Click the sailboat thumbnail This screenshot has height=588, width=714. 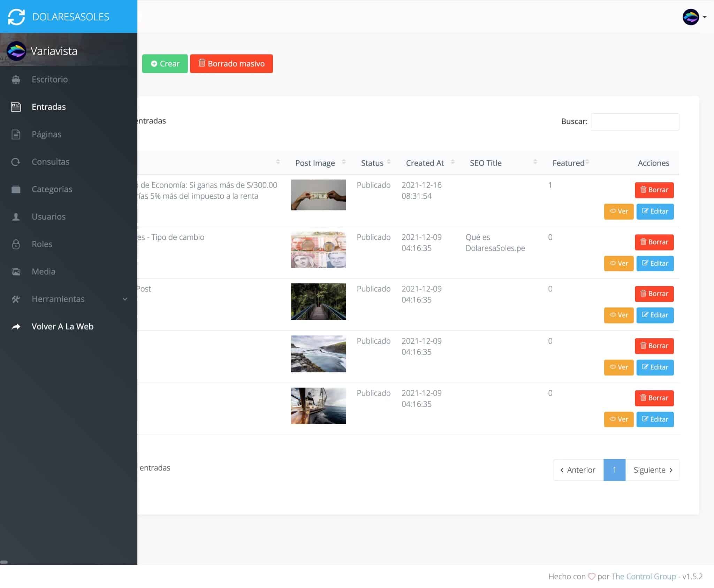point(318,406)
